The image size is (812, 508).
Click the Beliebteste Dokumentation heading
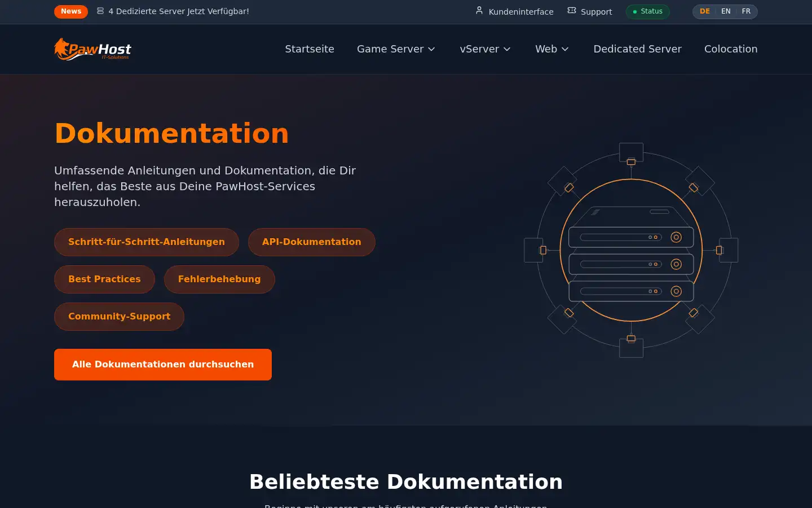coord(406,482)
